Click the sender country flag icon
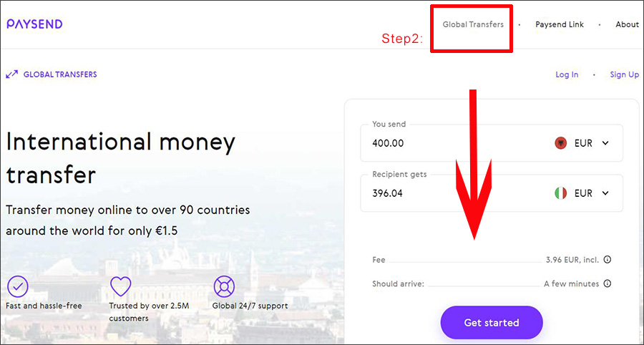 [560, 143]
